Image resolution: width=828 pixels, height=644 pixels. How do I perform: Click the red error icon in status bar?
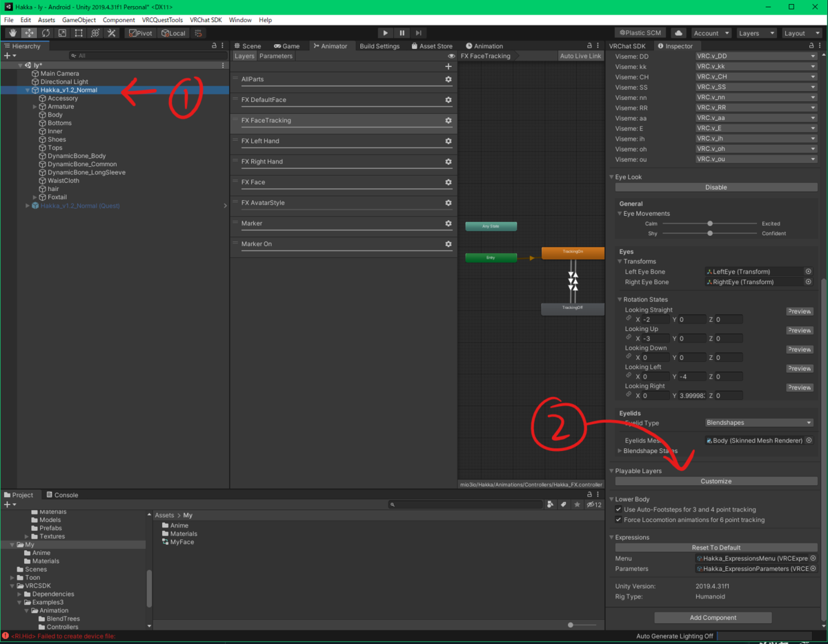point(6,636)
